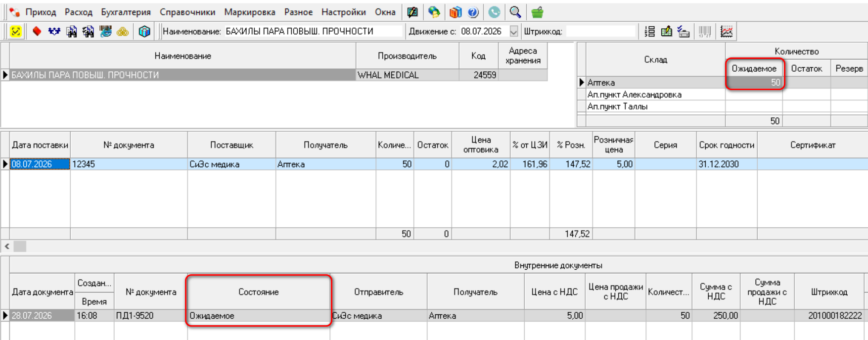Select the БАХИЛЫ ПАРА ПОВЫШ. ПРОЧНОСТИ row
The height and width of the screenshot is (340, 868).
click(183, 75)
